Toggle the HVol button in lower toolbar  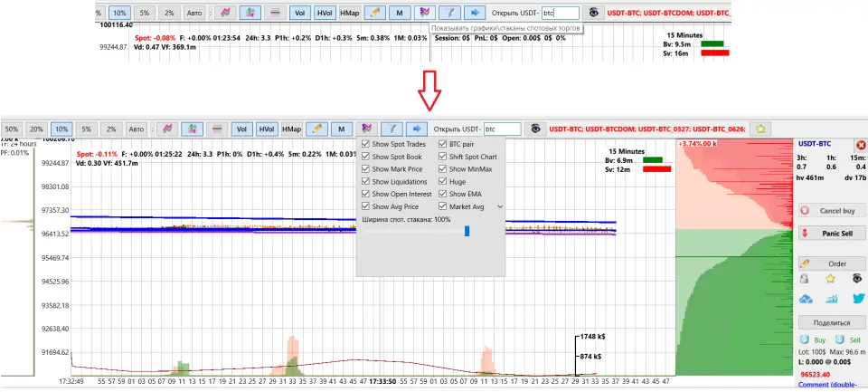[x=267, y=129]
